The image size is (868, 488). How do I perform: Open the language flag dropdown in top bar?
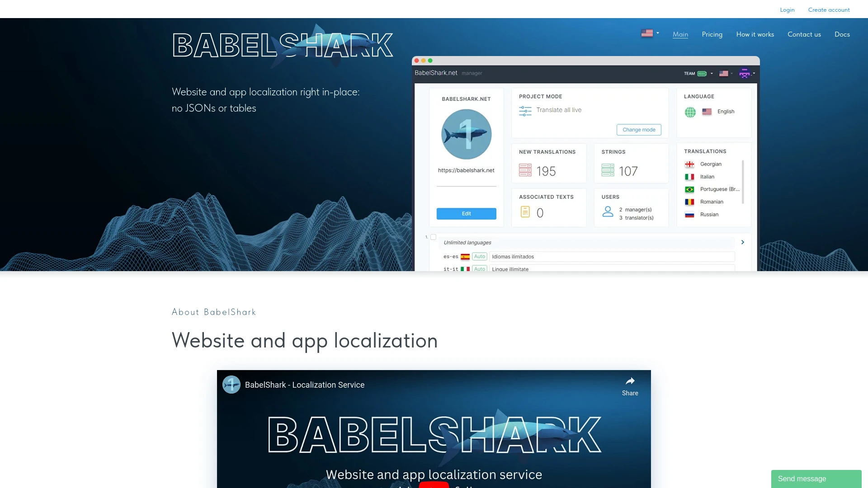tap(650, 33)
